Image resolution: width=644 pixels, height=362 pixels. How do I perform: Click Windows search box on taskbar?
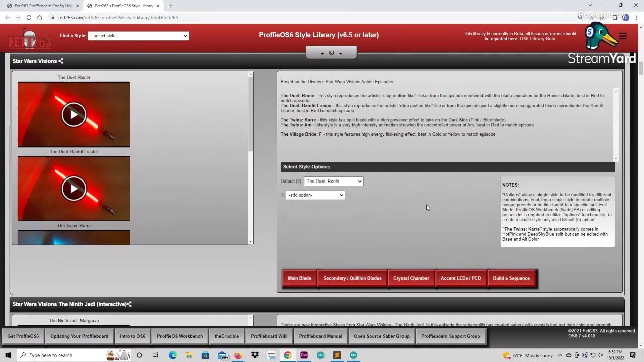click(x=73, y=355)
